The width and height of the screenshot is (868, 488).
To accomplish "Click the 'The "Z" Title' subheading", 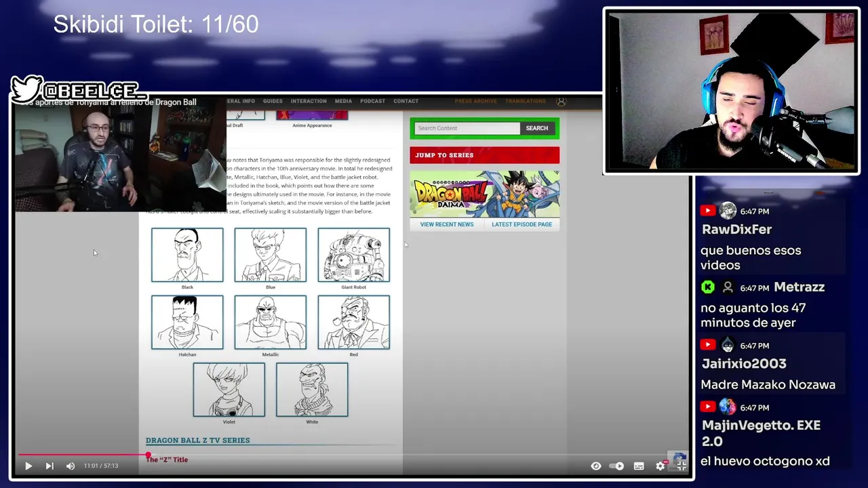I will pos(167,460).
